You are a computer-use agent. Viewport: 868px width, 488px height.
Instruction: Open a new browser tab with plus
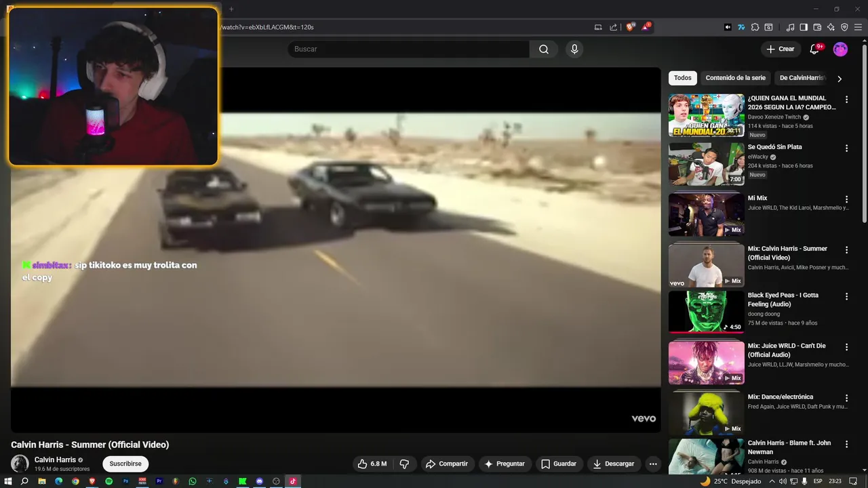pyautogui.click(x=231, y=9)
